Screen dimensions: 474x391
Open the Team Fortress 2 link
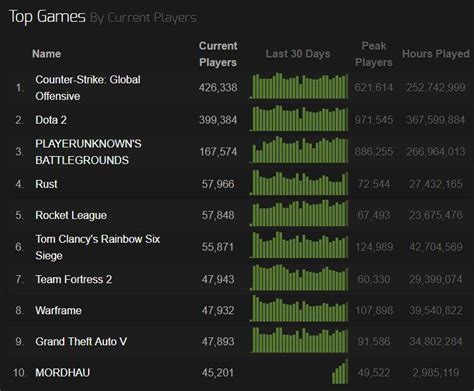[74, 279]
